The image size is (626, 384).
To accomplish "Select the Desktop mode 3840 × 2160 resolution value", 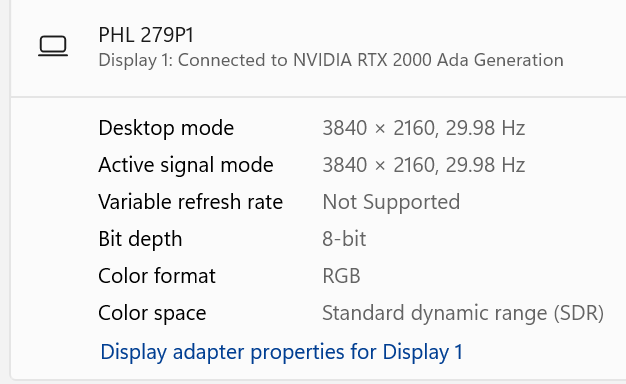I will 380,128.
